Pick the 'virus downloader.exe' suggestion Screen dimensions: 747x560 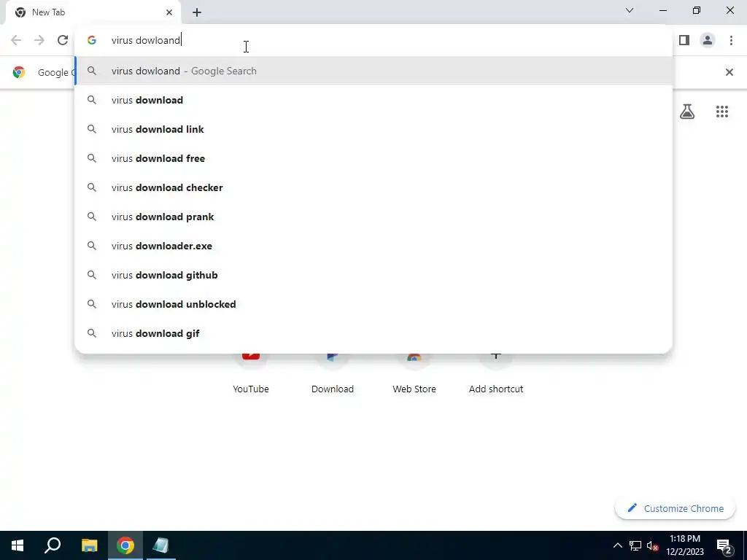[373, 246]
